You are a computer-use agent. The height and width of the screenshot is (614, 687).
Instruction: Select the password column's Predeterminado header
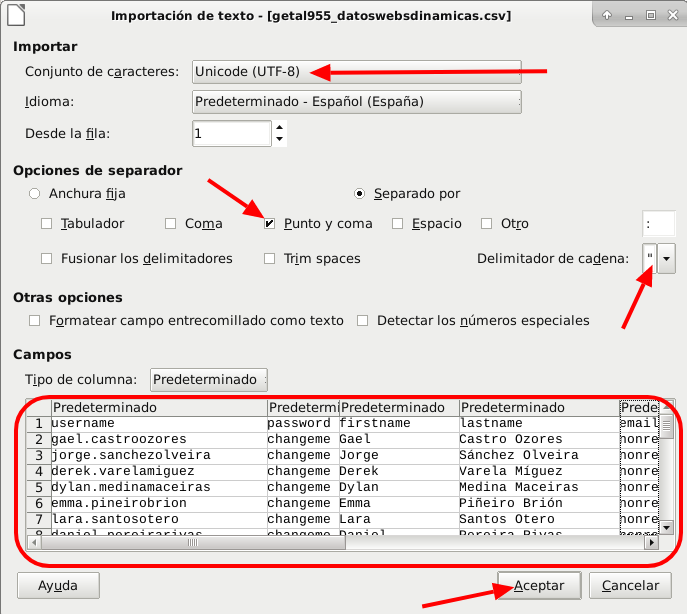(304, 408)
